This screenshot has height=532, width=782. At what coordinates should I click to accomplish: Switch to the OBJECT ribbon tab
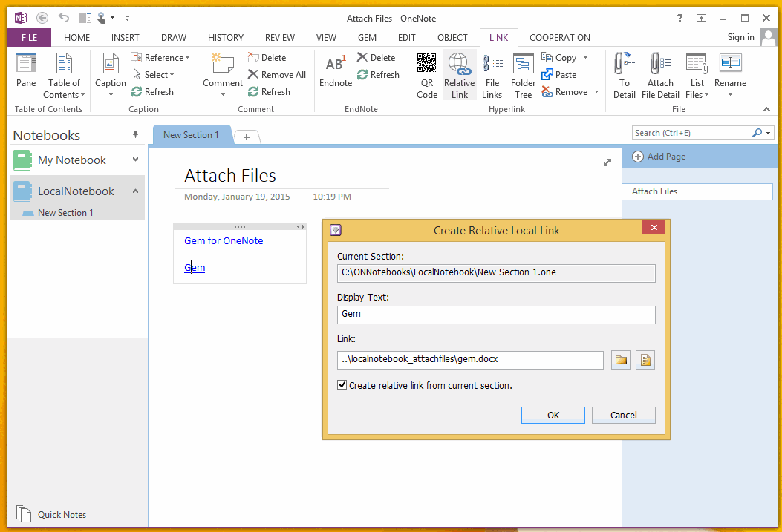point(452,37)
